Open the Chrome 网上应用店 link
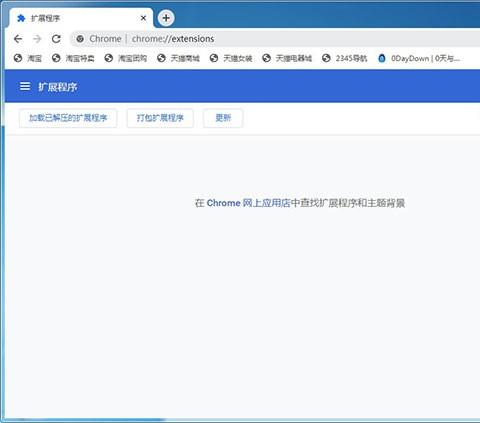The width and height of the screenshot is (480, 423). tap(249, 203)
